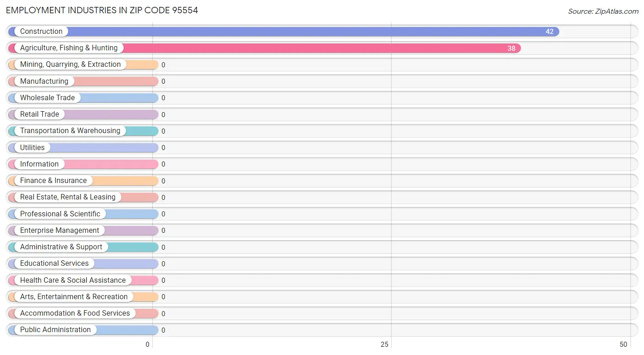Click the Public Administration label

click(55, 330)
